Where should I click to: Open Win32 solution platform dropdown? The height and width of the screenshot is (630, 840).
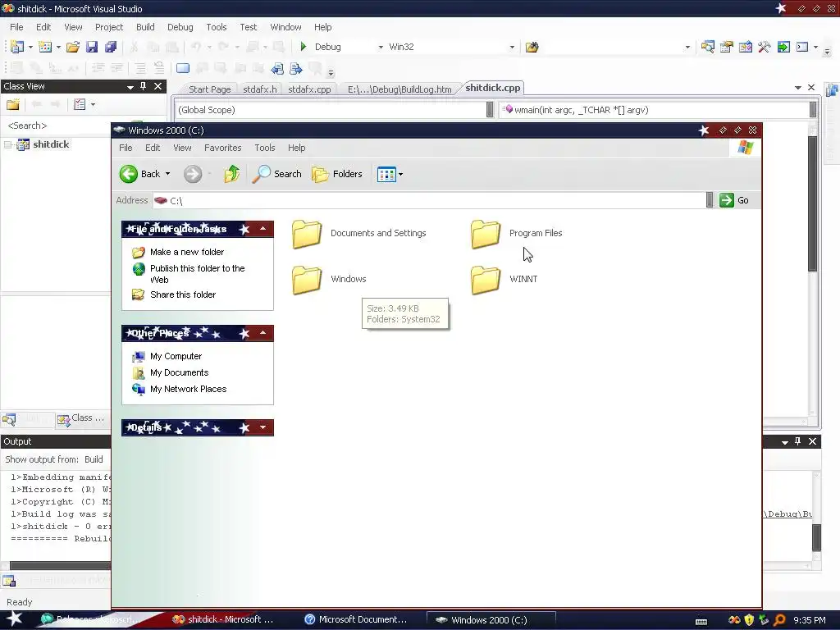tap(512, 47)
